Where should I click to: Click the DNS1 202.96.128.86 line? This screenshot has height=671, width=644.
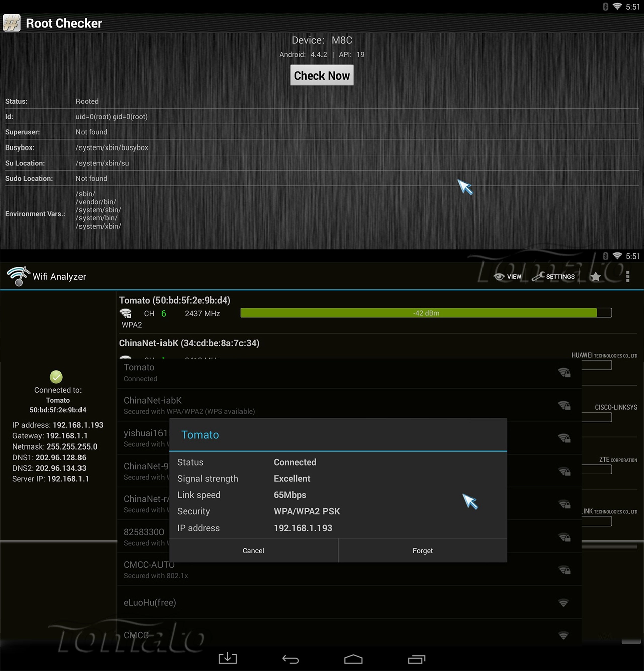tap(49, 457)
